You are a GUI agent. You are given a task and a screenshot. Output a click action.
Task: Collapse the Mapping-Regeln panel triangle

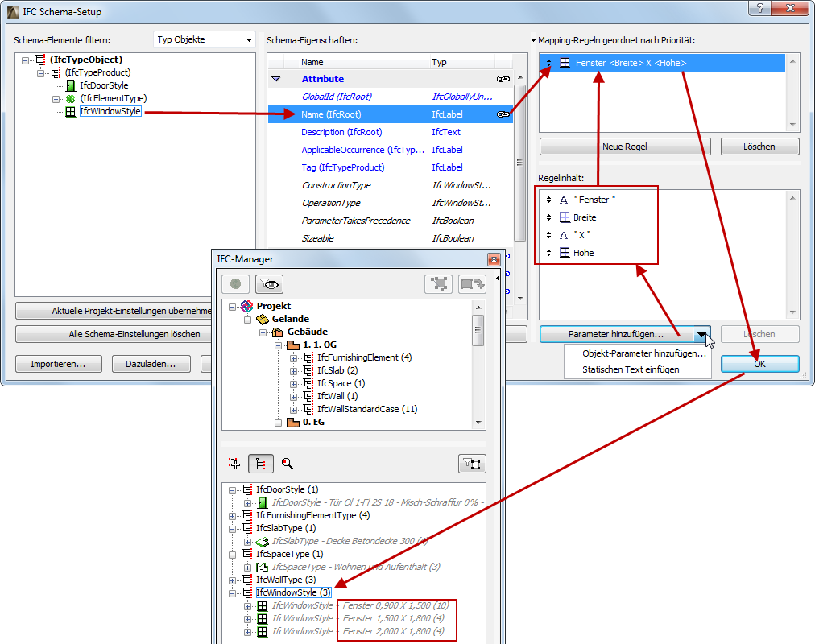[x=533, y=40]
